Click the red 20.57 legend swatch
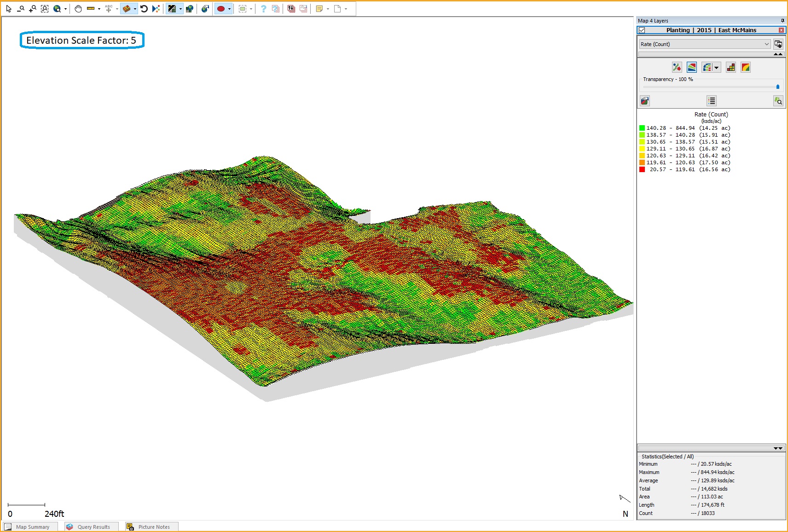The width and height of the screenshot is (788, 532). pyautogui.click(x=642, y=170)
